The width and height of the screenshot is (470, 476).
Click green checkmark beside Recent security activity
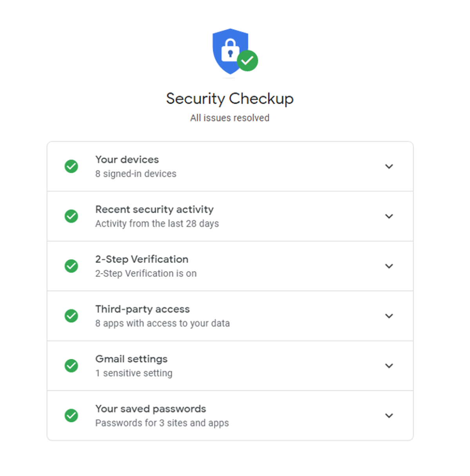(x=71, y=216)
